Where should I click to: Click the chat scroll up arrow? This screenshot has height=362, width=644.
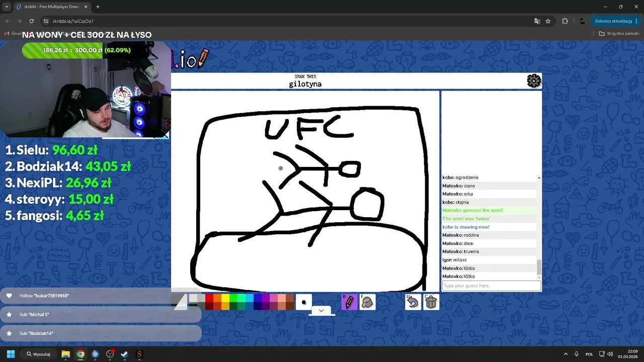[539, 177]
